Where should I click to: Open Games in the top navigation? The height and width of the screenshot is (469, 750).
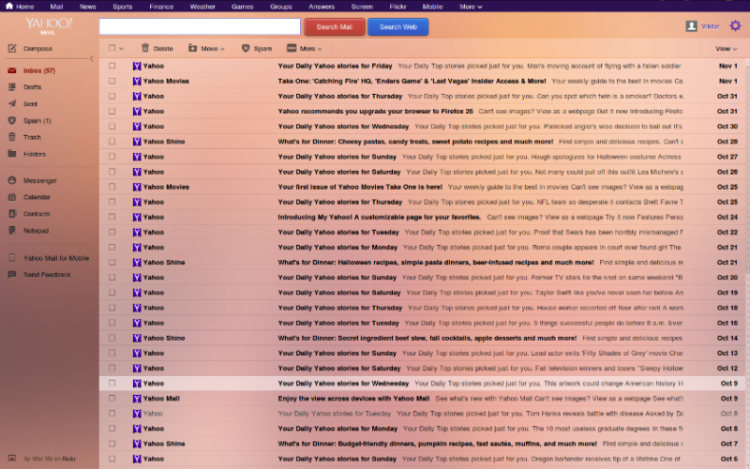[242, 7]
